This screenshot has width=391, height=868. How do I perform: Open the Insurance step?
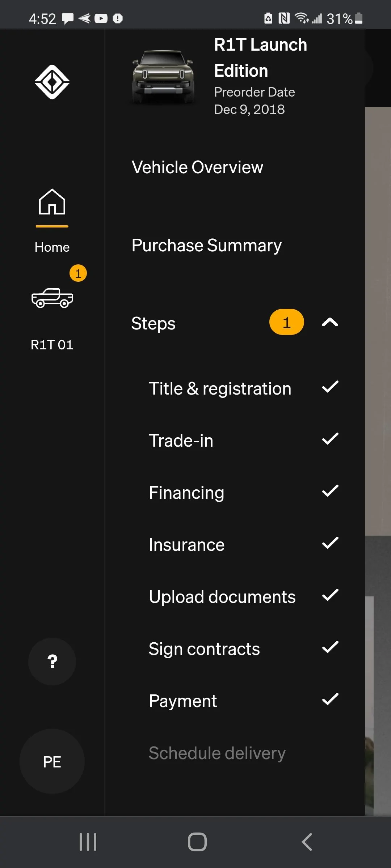[x=187, y=545]
